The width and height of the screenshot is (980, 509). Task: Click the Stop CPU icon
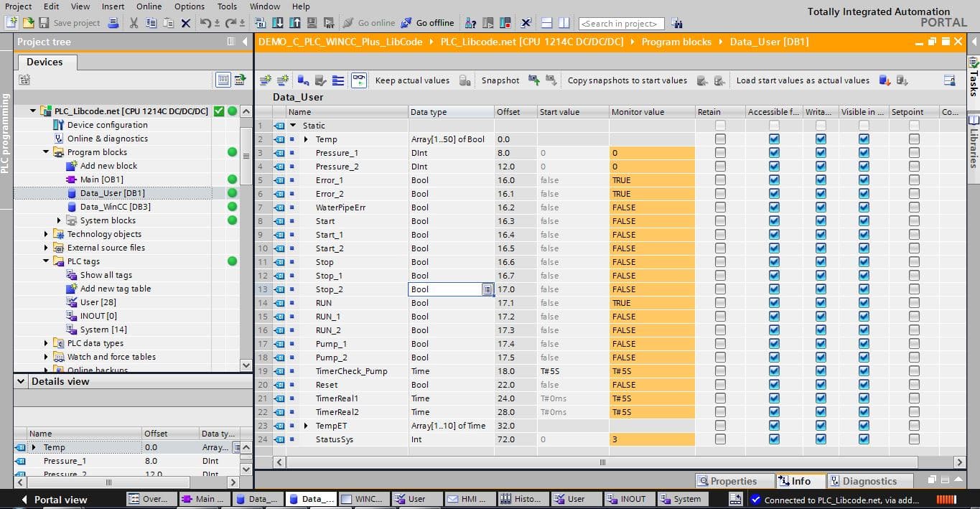(x=506, y=23)
